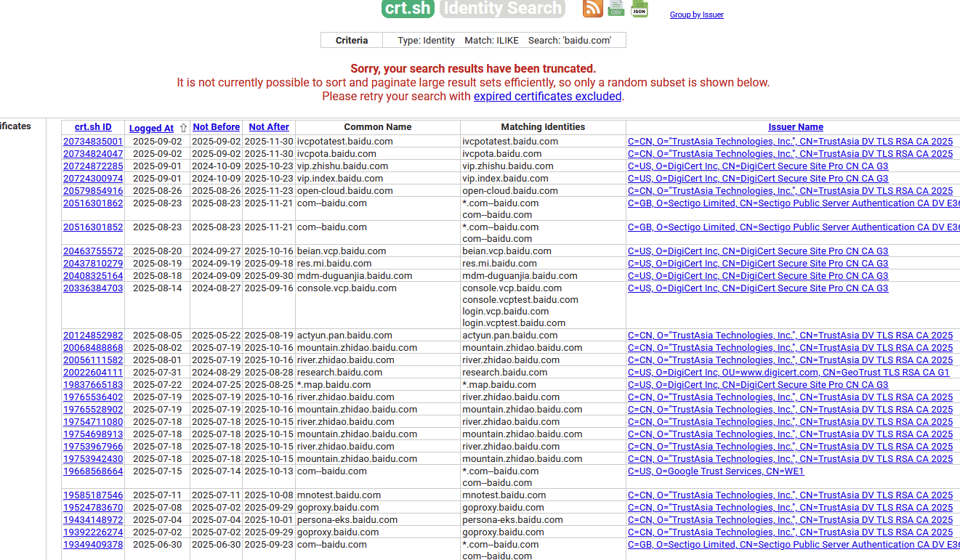Open DigiCert issuer link for vip.zhishu.baidu.com
Image resolution: width=960 pixels, height=560 pixels.
758,166
